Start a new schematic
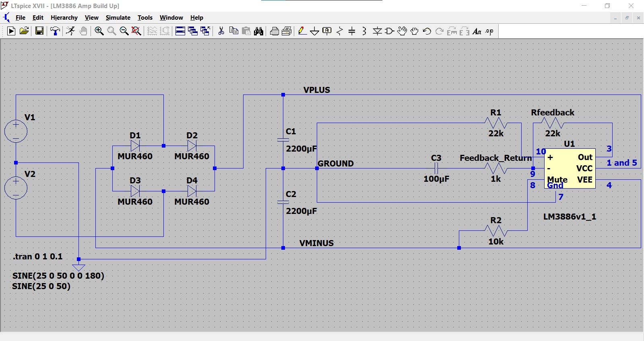The height and width of the screenshot is (341, 644). tap(11, 31)
